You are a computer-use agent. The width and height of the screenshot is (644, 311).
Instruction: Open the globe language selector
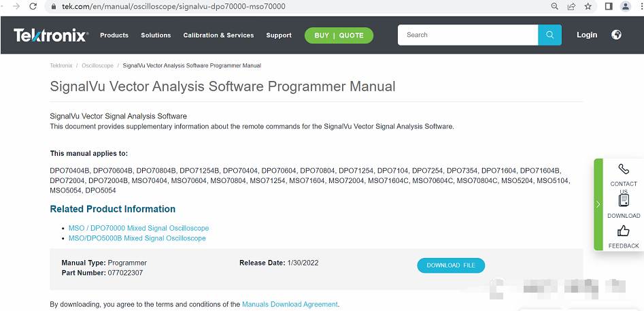(616, 35)
